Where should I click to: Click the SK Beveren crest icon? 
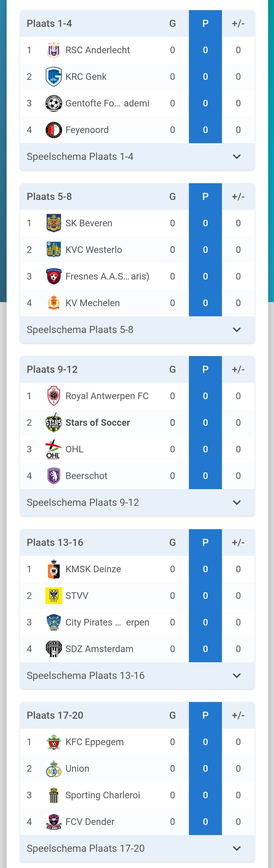point(54,224)
